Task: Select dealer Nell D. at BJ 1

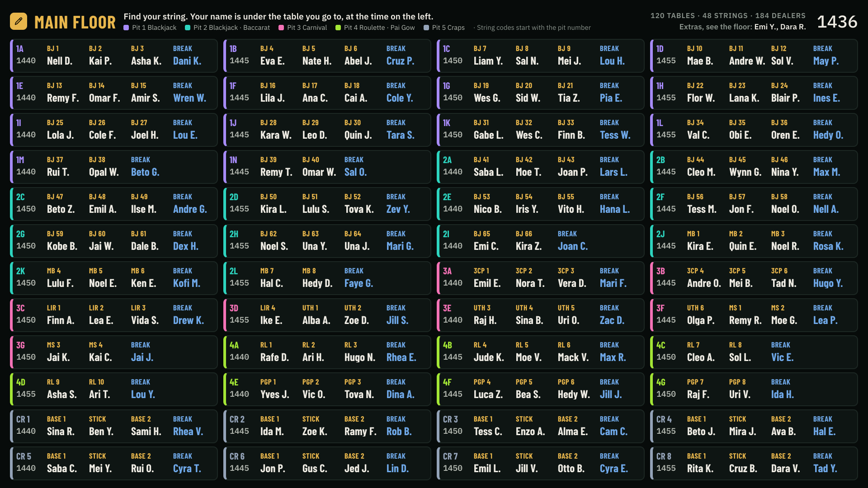Action: (x=60, y=61)
